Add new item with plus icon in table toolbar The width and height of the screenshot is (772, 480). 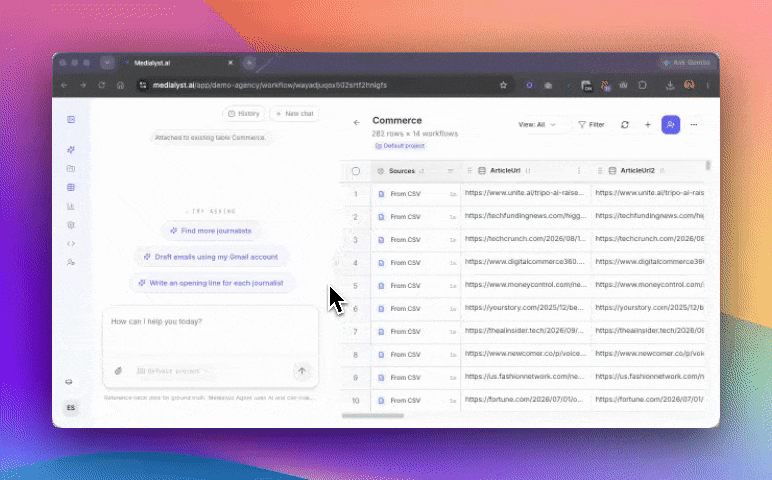pyautogui.click(x=648, y=125)
